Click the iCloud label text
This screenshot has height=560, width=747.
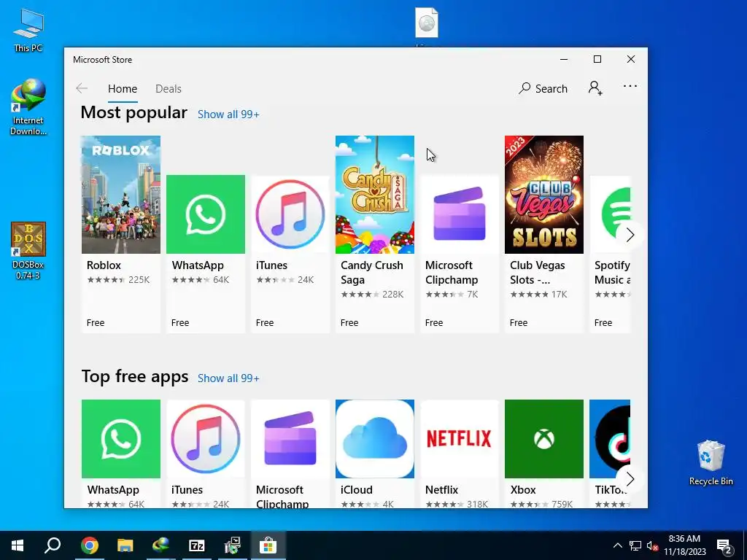pyautogui.click(x=356, y=489)
